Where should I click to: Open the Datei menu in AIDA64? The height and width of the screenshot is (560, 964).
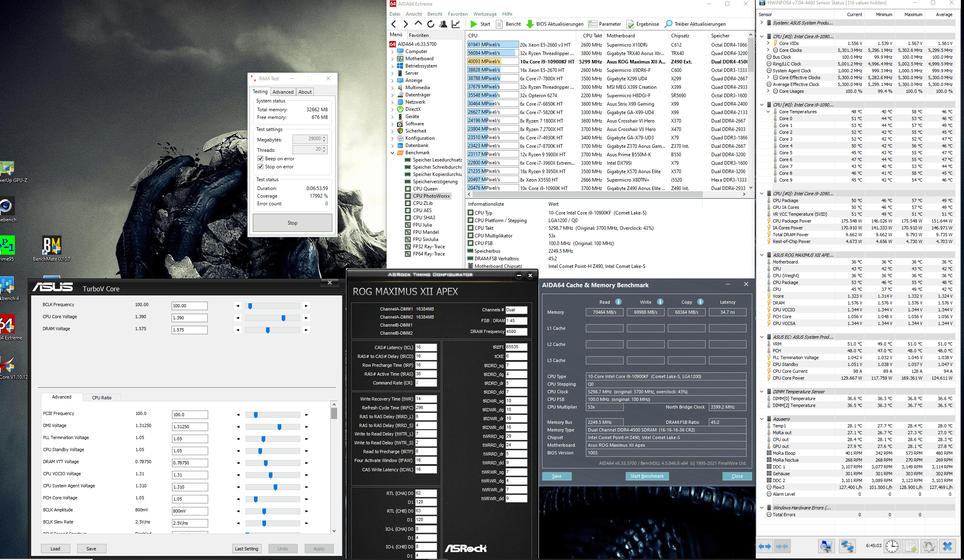(x=395, y=14)
